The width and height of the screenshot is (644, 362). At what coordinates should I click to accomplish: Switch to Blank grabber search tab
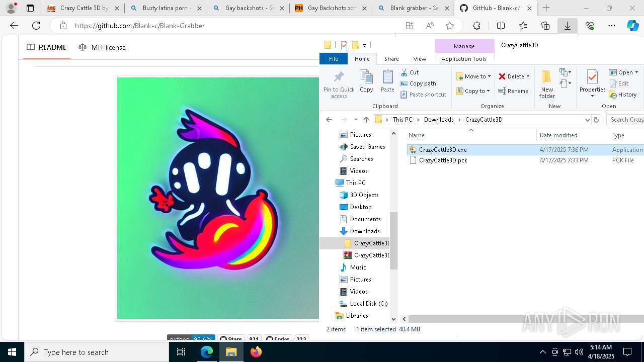coord(415,8)
